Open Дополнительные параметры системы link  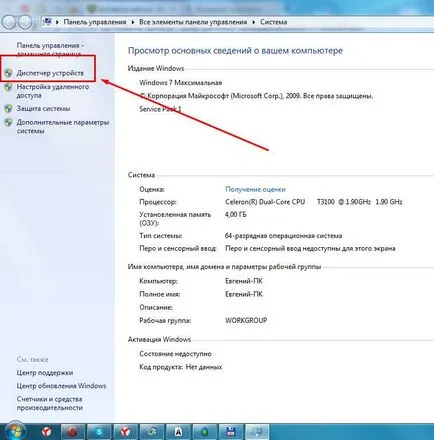[63, 126]
